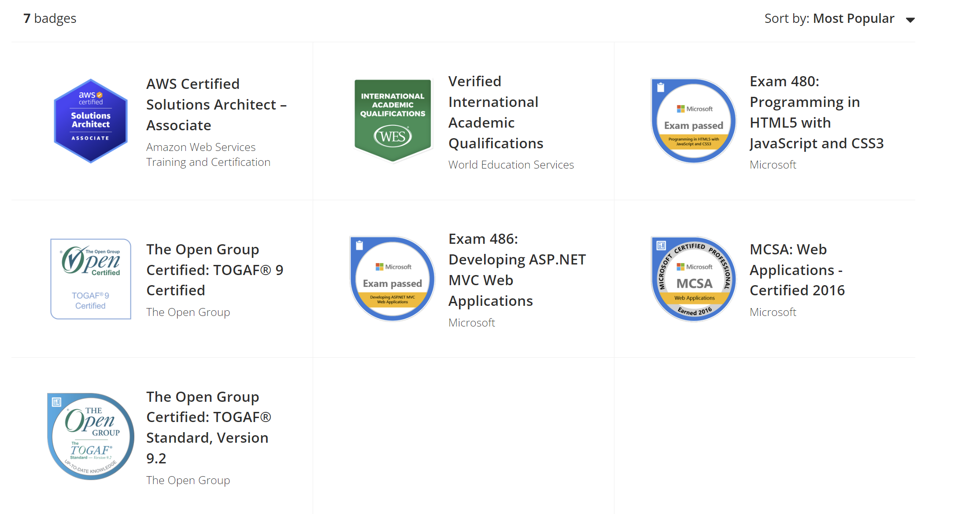This screenshot has width=980, height=514.
Task: Open Verified International Academic Qualifications title
Action: (496, 112)
